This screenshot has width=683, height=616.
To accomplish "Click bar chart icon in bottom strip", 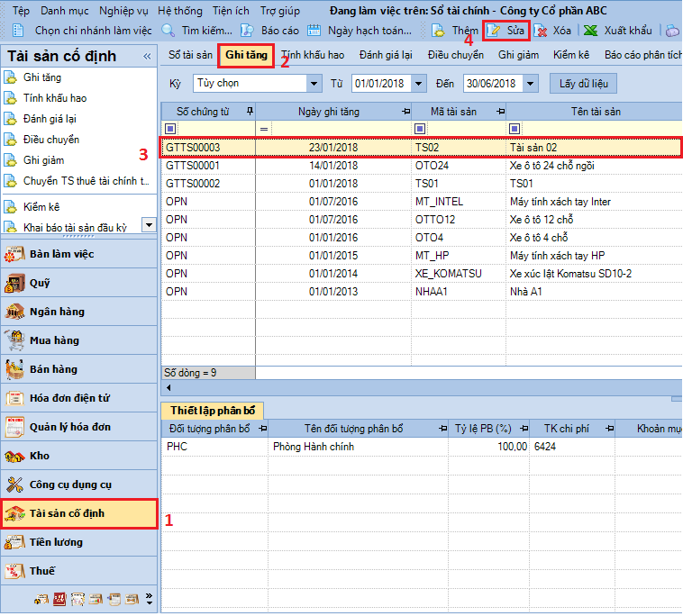I will [96, 600].
